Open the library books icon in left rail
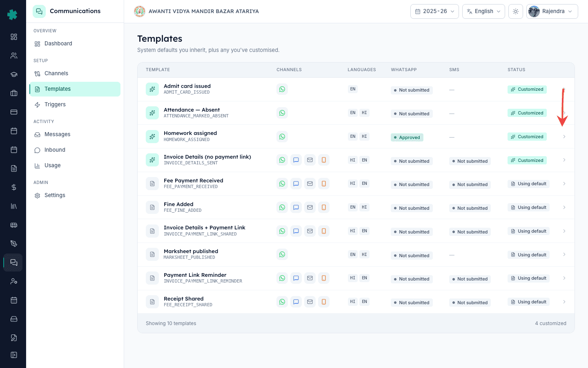Viewport: 588px width, 368px height. [x=13, y=206]
